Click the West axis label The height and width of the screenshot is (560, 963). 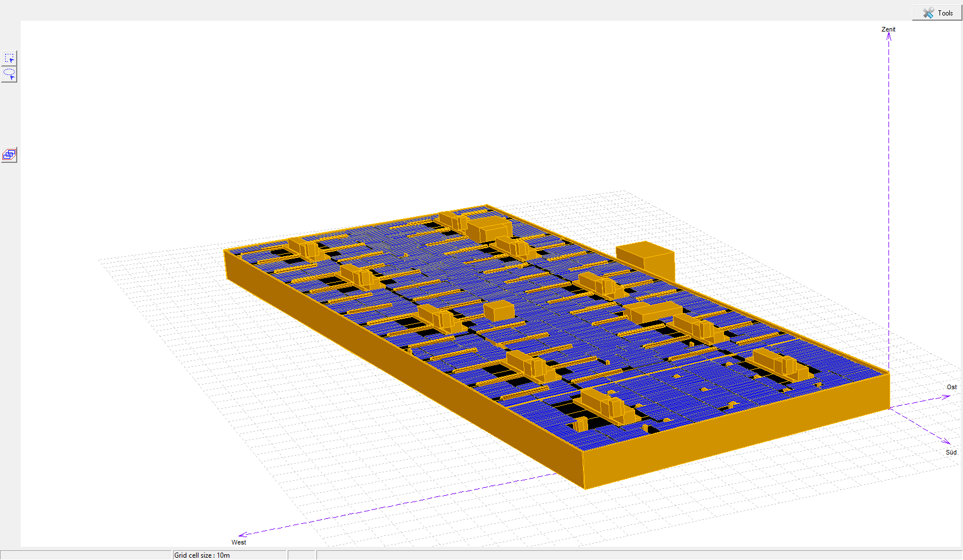click(238, 542)
